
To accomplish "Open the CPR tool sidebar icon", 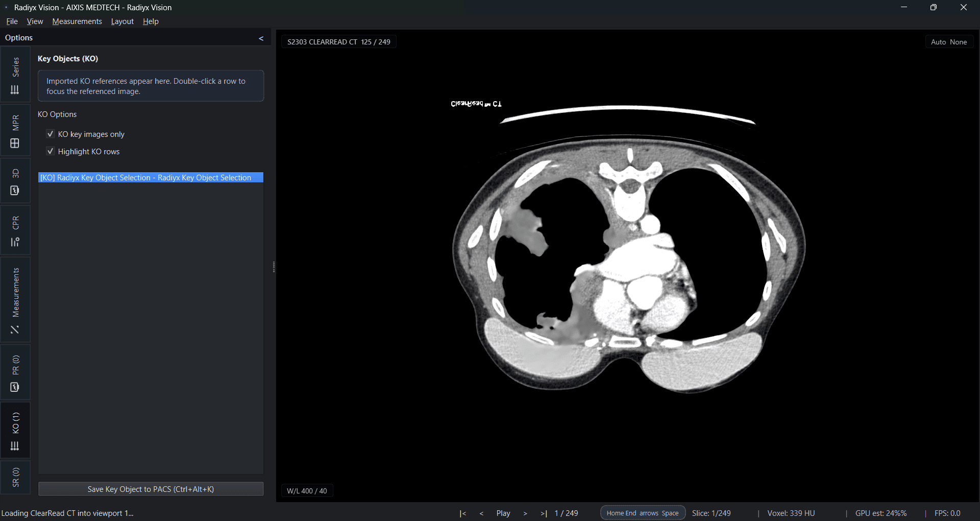I will [x=15, y=242].
